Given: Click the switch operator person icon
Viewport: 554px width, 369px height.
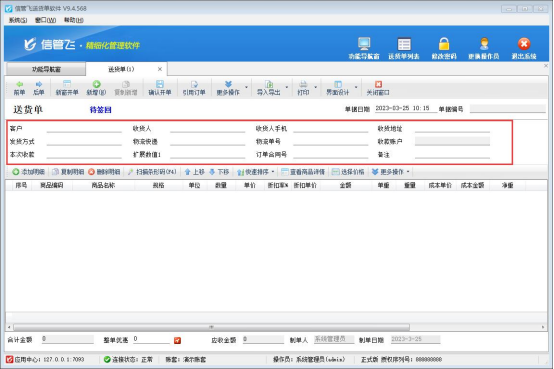Looking at the screenshot, I should (x=484, y=44).
